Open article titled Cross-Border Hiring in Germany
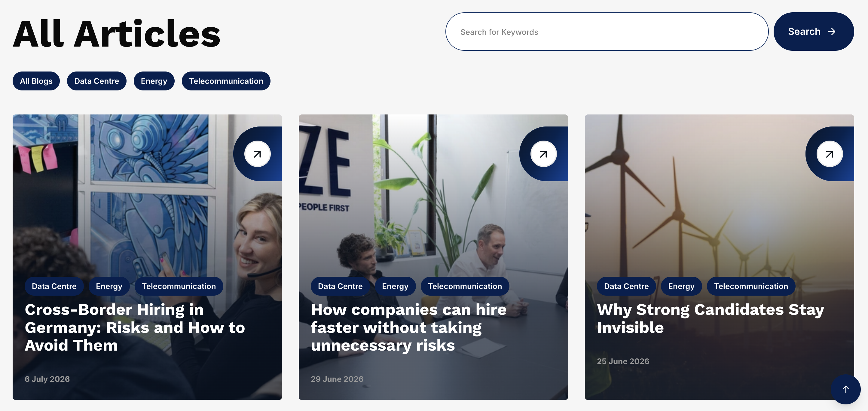Screen dimensions: 868x411 (x=135, y=327)
